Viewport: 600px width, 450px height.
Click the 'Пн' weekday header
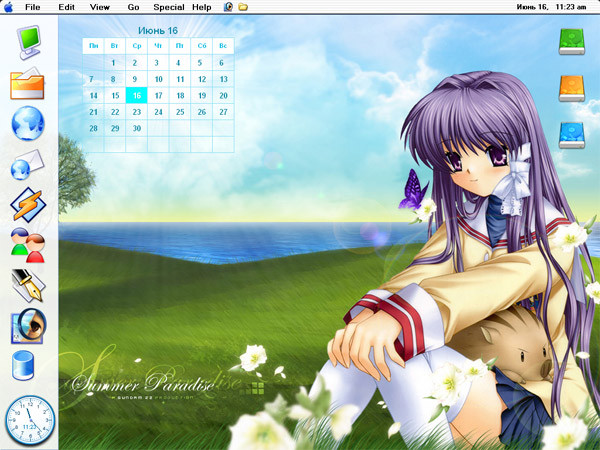[93, 46]
